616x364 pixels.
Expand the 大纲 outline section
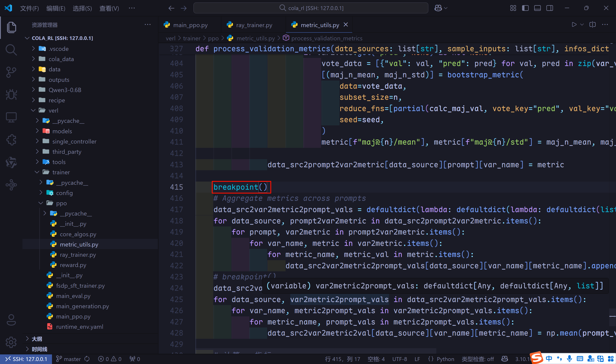(37, 339)
